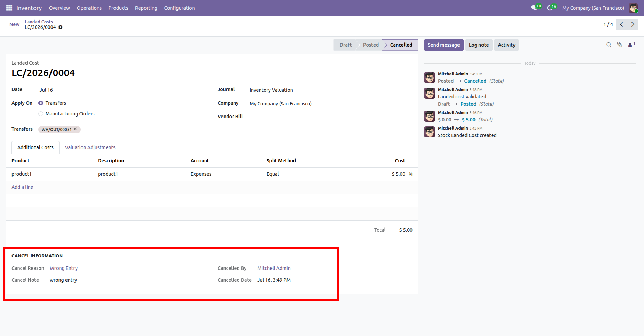Open the Wrong Entry cancel reason link

tap(64, 268)
